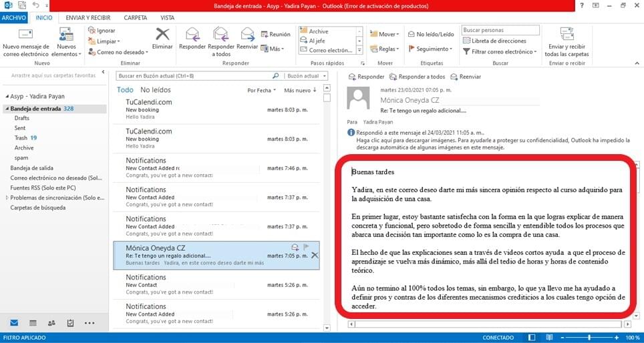Switch to ENVIAR Y RECIBIR tab
Image resolution: width=644 pixels, height=343 pixels.
(x=88, y=17)
